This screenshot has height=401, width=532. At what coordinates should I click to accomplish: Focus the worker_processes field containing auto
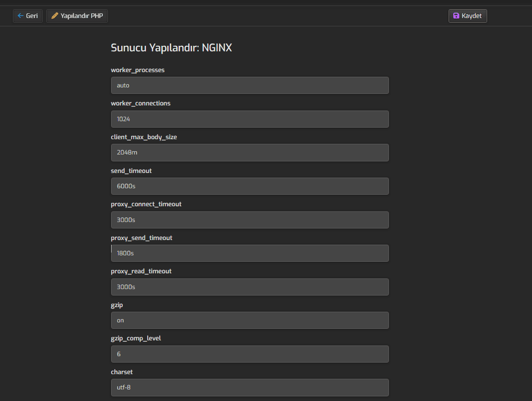coord(250,86)
